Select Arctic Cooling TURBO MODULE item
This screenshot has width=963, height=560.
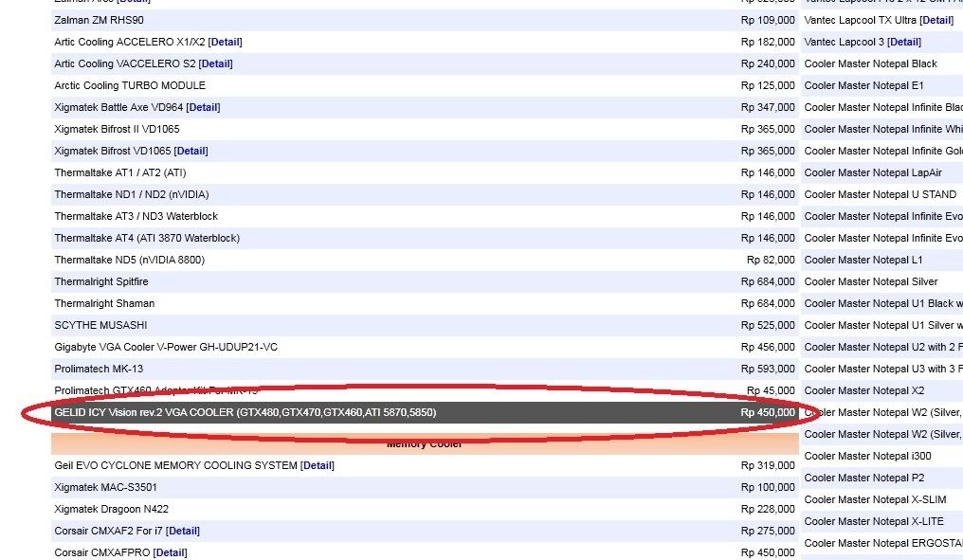130,85
